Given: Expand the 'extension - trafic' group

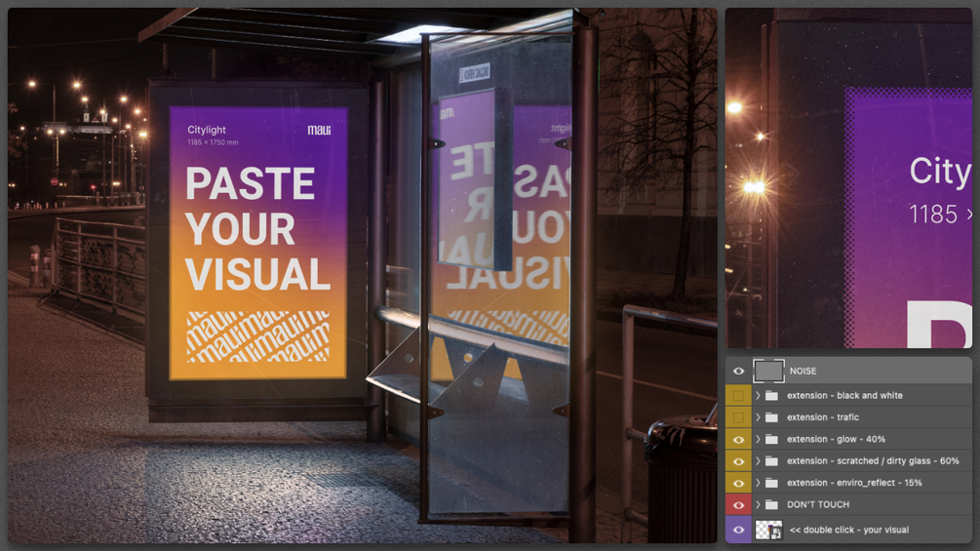Looking at the screenshot, I should point(758,417).
